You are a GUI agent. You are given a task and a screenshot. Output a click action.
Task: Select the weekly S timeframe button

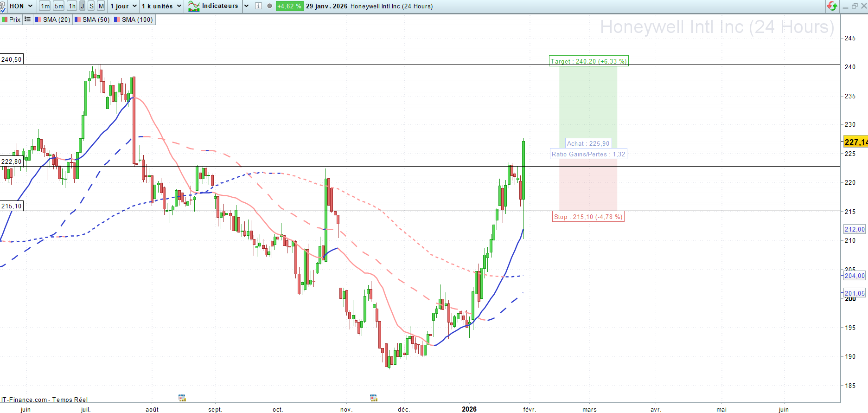(91, 6)
